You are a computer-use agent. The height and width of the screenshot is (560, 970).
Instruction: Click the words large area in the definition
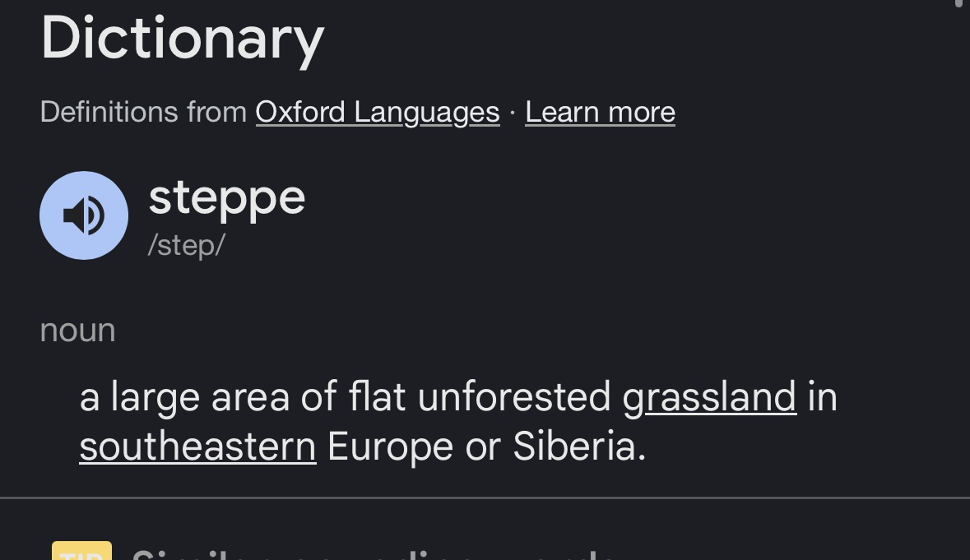(x=200, y=396)
